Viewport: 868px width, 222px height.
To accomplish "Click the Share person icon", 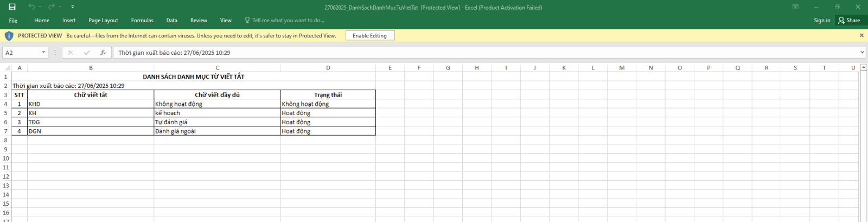I will (841, 21).
